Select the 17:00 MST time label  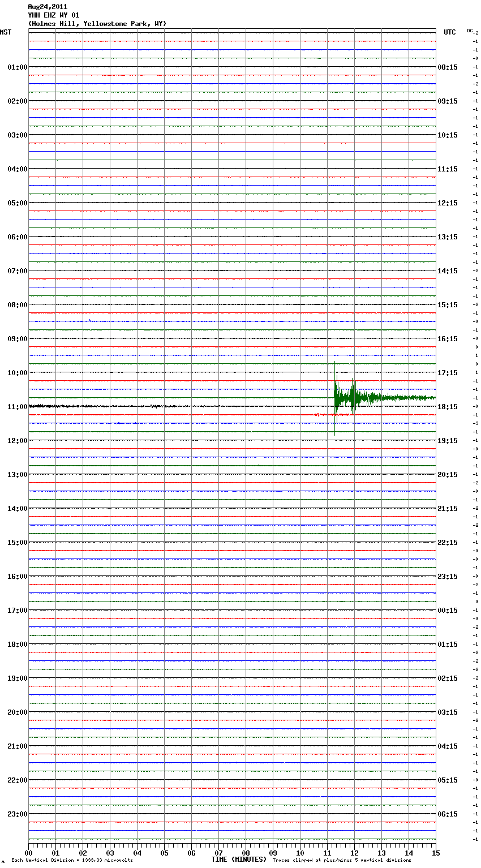click(x=18, y=611)
